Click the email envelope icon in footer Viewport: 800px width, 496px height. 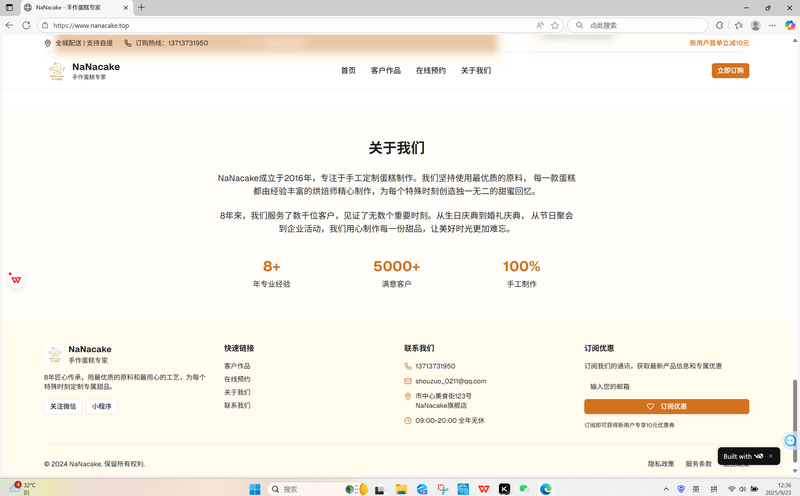pos(408,381)
